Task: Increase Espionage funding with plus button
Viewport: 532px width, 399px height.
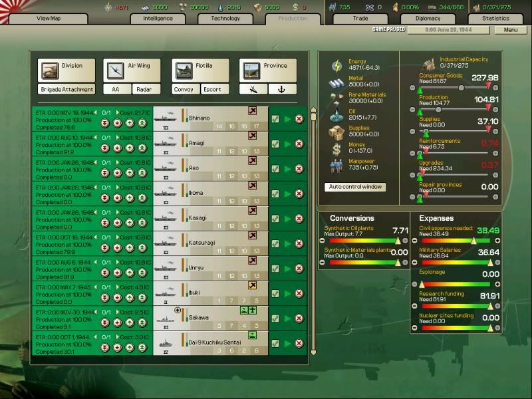Action: click(x=497, y=285)
